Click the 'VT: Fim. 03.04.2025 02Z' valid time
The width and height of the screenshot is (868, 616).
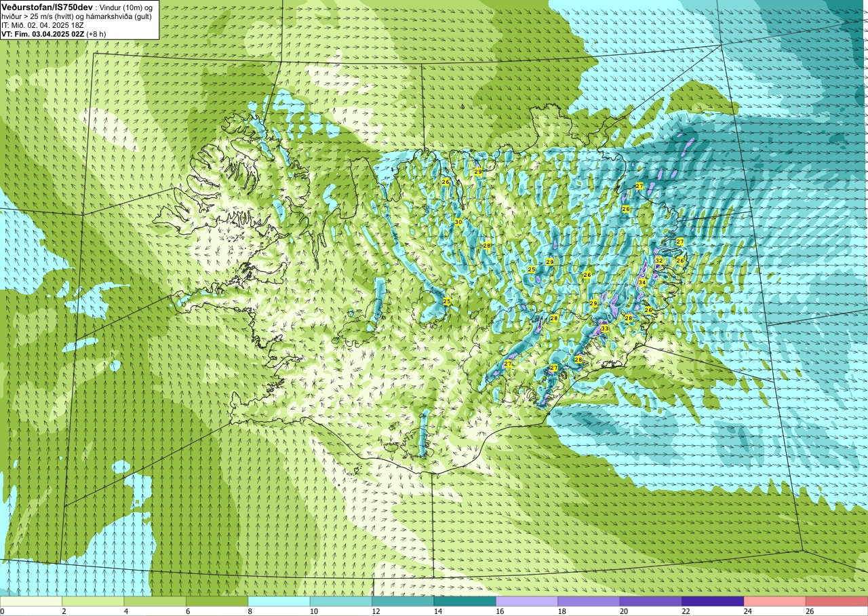tap(42, 33)
